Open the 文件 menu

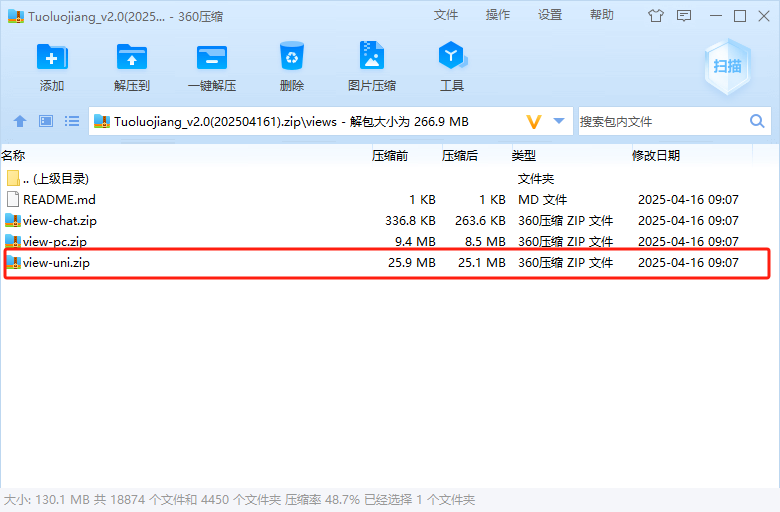[446, 15]
